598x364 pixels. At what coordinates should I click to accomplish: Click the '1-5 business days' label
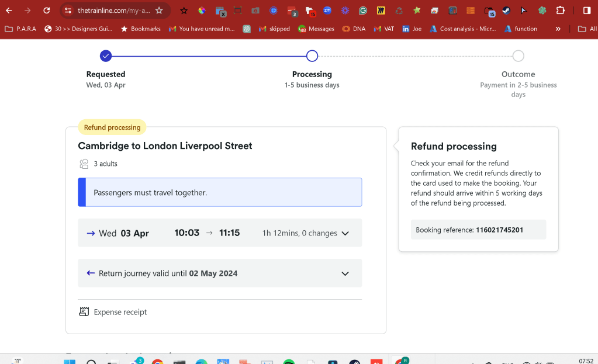pyautogui.click(x=312, y=85)
